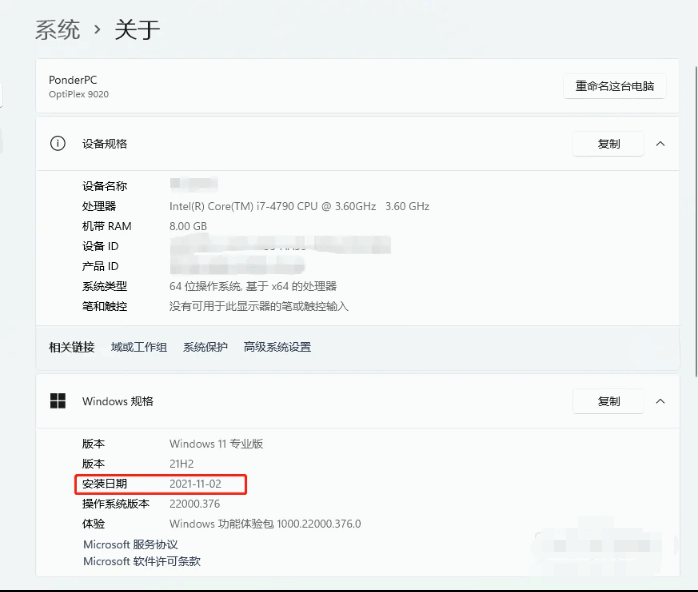The width and height of the screenshot is (698, 592).
Task: Select the 没有可用于此显示器的笔或触控输入 text
Action: pyautogui.click(x=259, y=306)
